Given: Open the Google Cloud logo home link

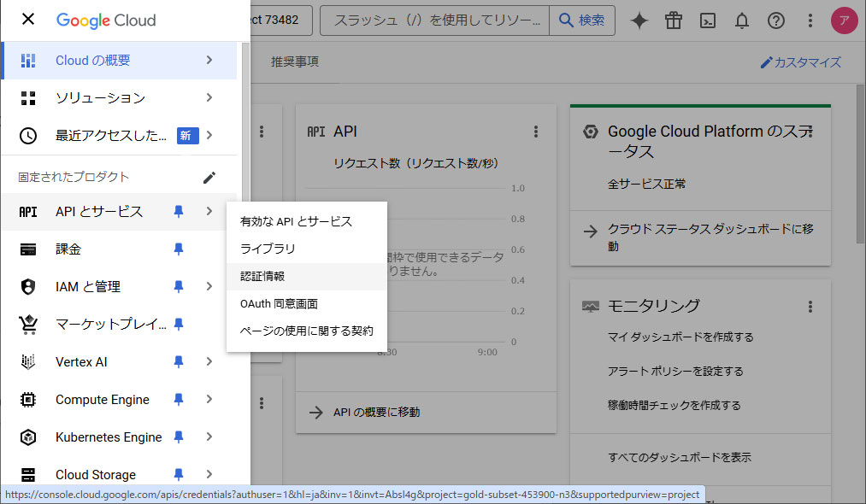Looking at the screenshot, I should [106, 21].
